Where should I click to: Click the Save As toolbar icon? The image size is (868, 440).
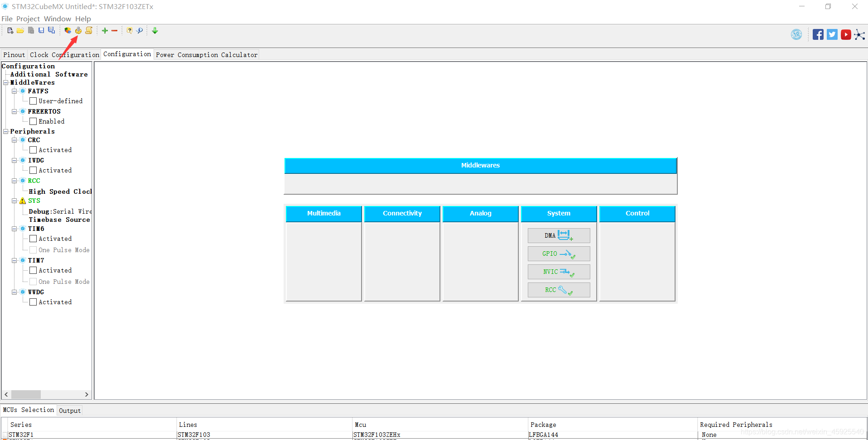pyautogui.click(x=52, y=30)
